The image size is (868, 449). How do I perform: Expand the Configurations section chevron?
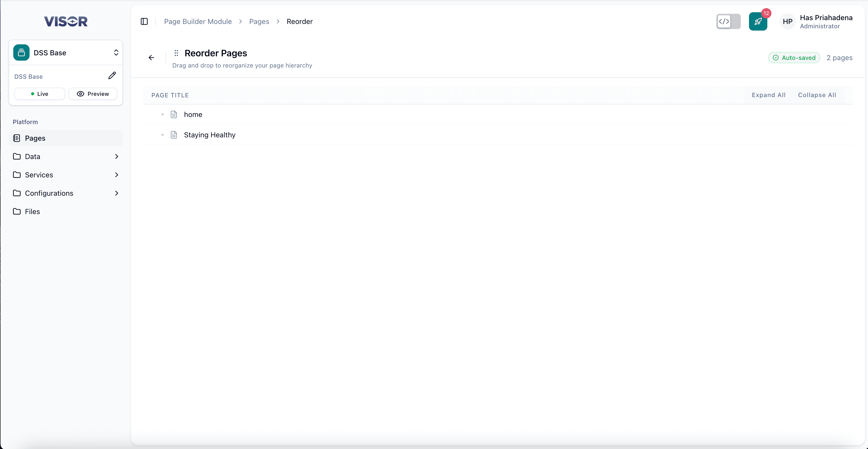[116, 193]
